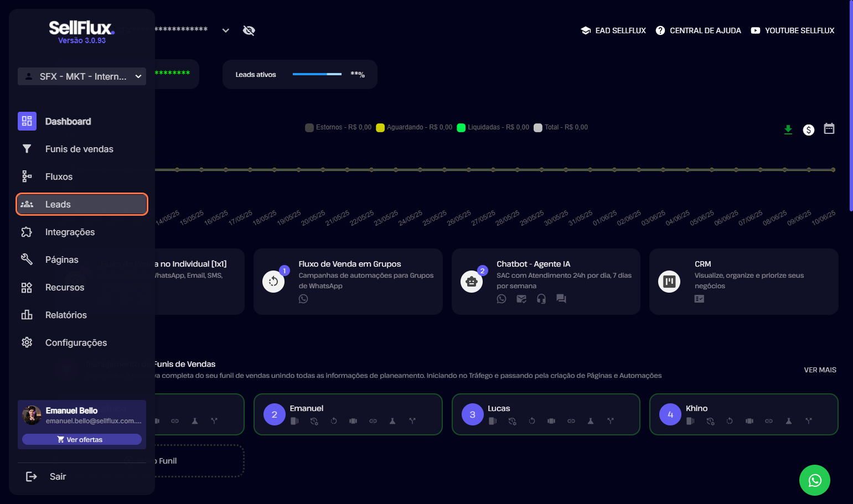Click link icon in Emanuel funnel
The height and width of the screenshot is (504, 853).
coord(373,421)
